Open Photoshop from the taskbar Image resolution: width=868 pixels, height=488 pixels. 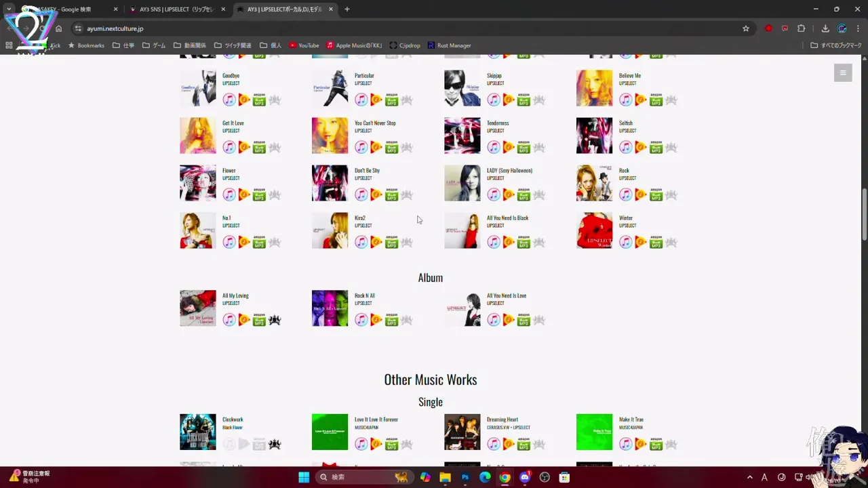(465, 477)
